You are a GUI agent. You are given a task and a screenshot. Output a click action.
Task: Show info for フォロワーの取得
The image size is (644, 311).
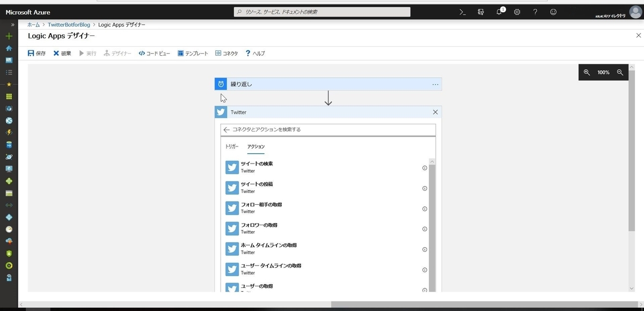[x=425, y=229]
